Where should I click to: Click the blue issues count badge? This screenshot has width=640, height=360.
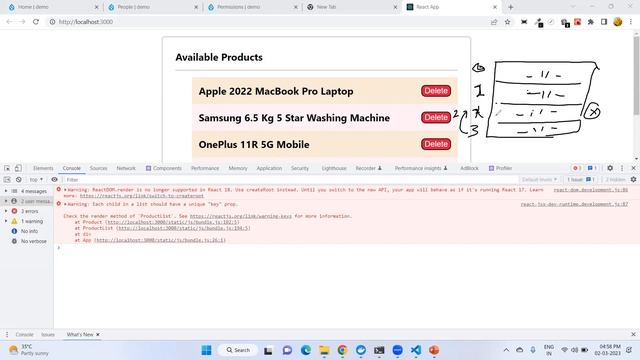tap(592, 168)
